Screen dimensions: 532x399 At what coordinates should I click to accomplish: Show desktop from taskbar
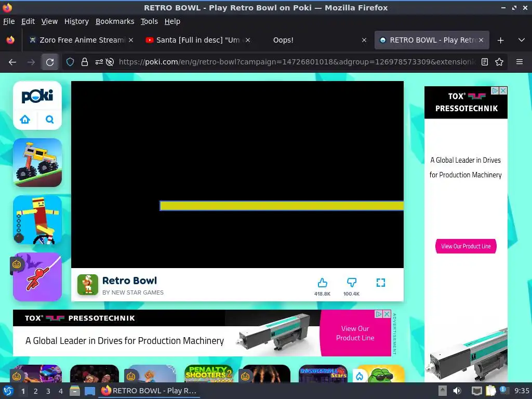point(90,391)
